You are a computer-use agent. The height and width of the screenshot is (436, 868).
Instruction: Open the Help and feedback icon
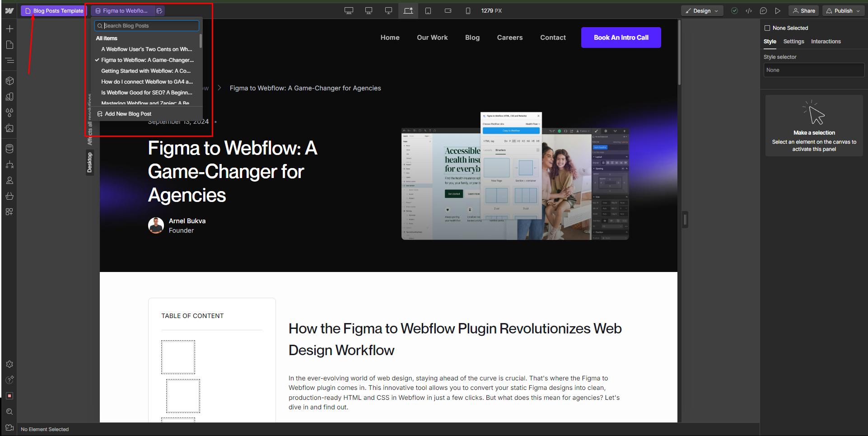pyautogui.click(x=9, y=380)
